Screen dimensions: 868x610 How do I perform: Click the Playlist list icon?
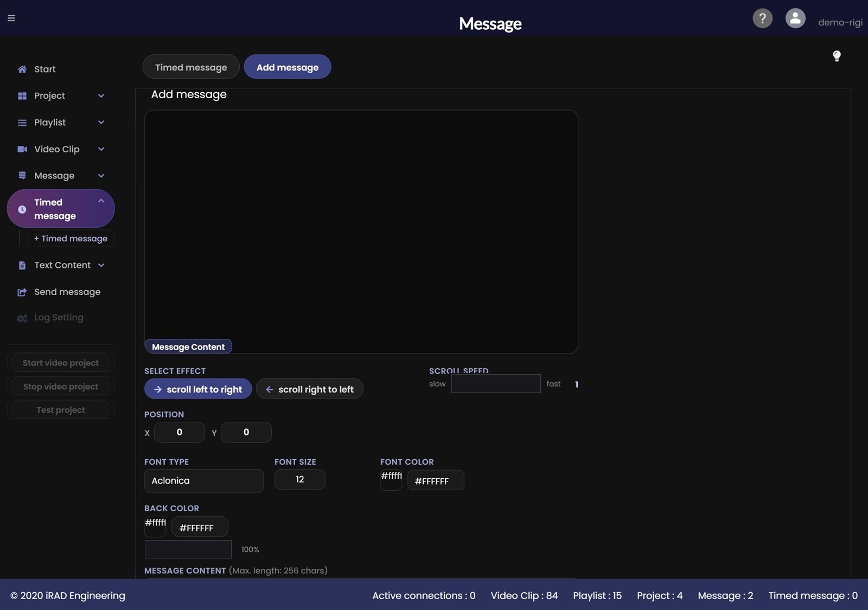point(22,123)
